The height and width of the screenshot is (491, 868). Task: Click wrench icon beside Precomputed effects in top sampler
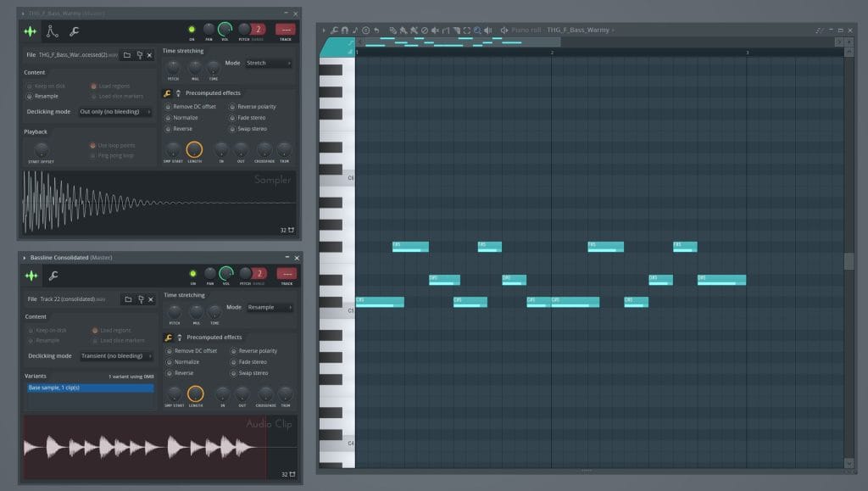pyautogui.click(x=167, y=93)
